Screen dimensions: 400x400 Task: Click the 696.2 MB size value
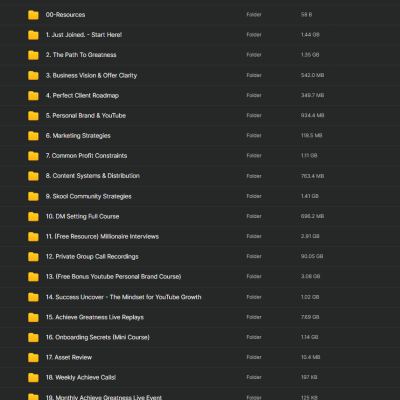[312, 216]
